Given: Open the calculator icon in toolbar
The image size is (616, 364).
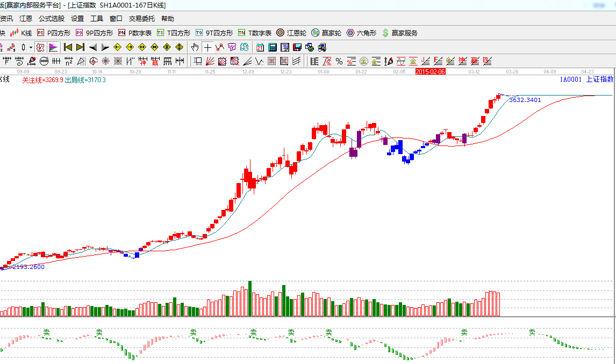Looking at the screenshot, I should tap(273, 47).
